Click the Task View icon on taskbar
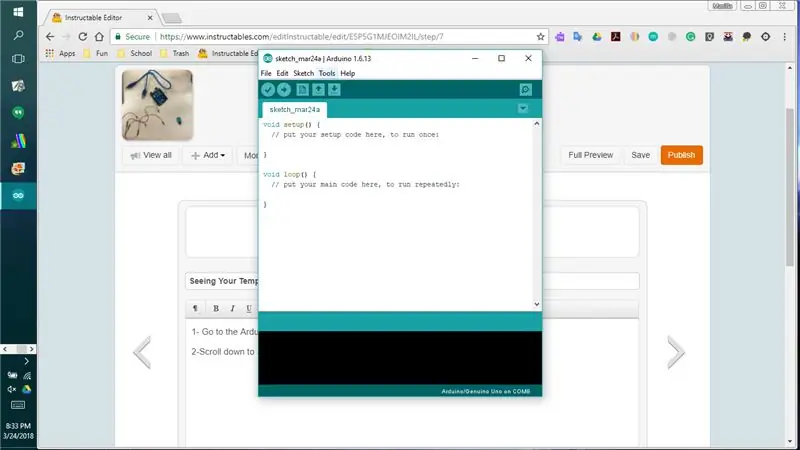The image size is (800, 450). (x=18, y=59)
